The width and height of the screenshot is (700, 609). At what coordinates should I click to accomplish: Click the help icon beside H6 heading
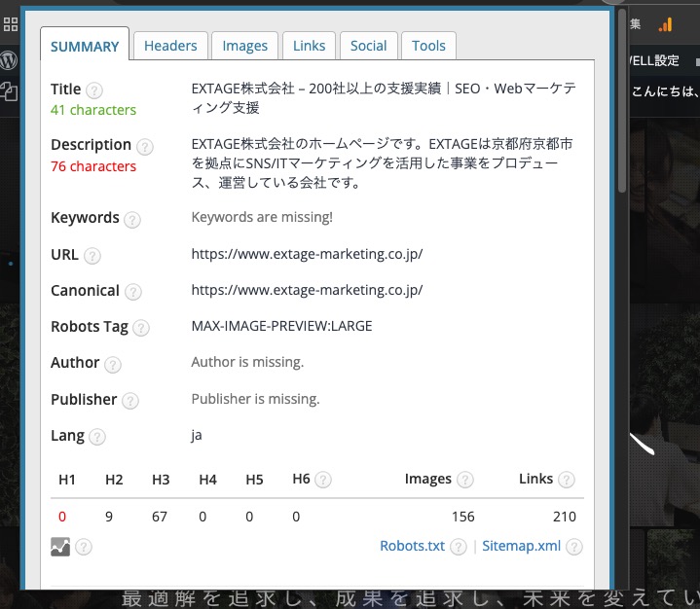[x=323, y=480]
